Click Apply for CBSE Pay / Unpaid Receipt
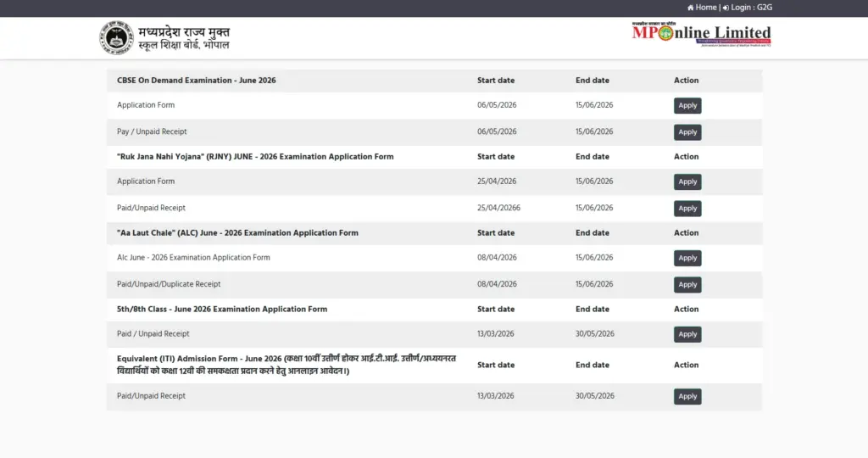 (687, 132)
